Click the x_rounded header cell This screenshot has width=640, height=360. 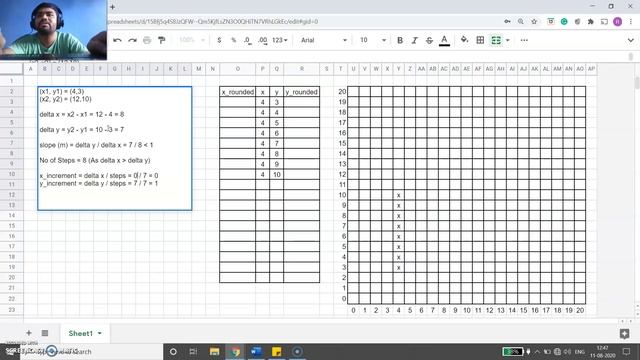(x=238, y=92)
